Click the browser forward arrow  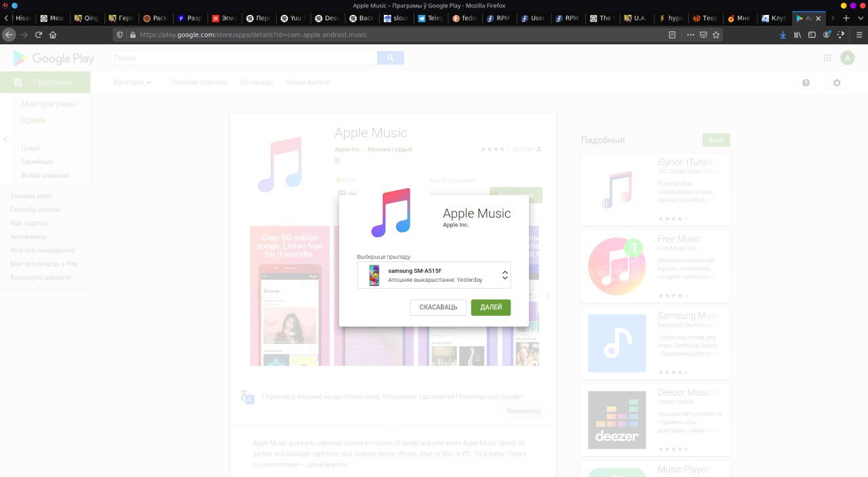pyautogui.click(x=24, y=35)
